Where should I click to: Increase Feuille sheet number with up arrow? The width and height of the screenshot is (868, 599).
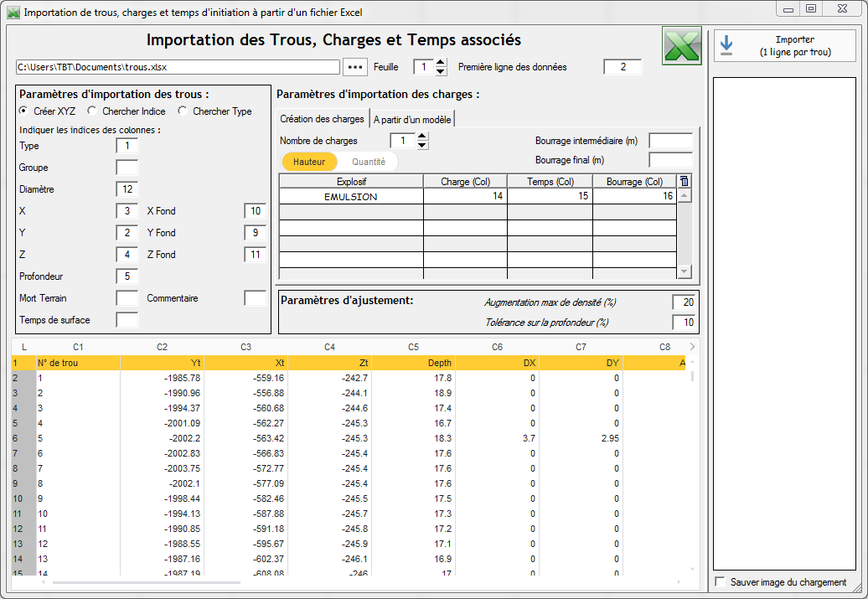(441, 63)
